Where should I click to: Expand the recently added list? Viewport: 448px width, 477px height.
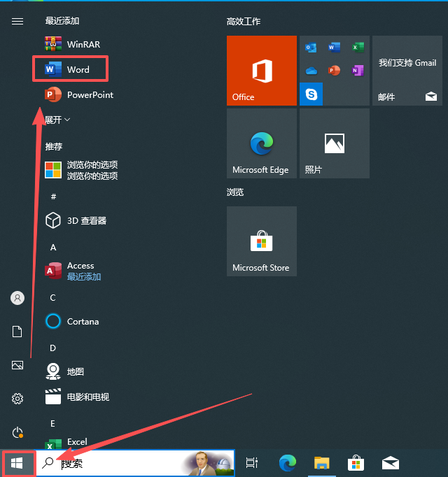point(57,120)
